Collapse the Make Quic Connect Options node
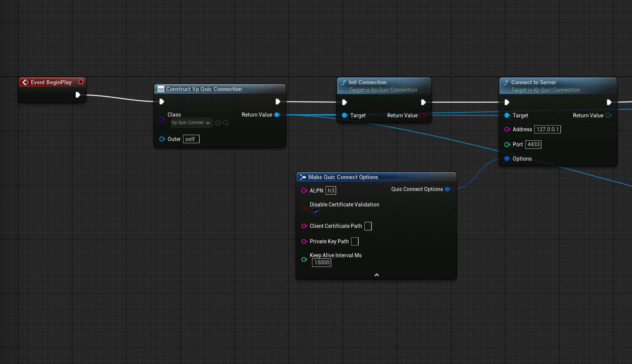 tap(376, 275)
